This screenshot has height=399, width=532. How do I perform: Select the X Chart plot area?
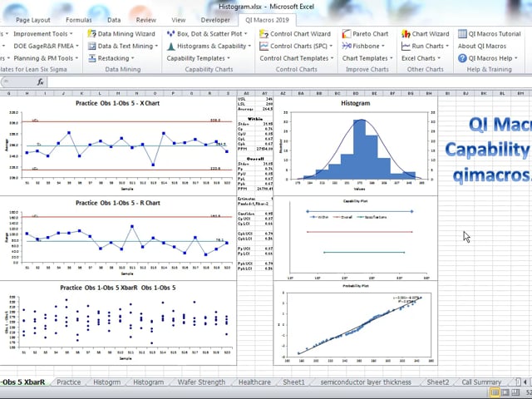(x=127, y=146)
